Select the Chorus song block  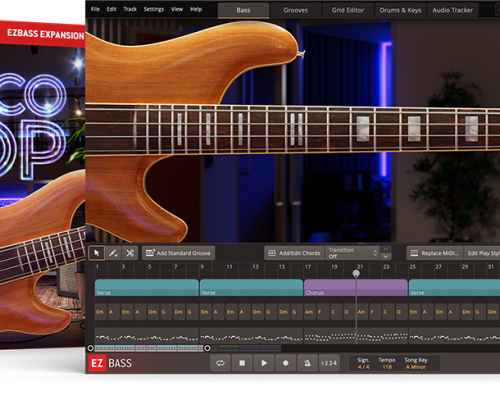pyautogui.click(x=356, y=288)
